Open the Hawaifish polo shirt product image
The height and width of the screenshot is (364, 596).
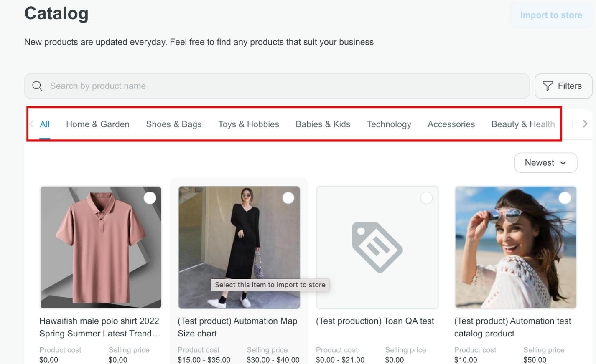100,247
